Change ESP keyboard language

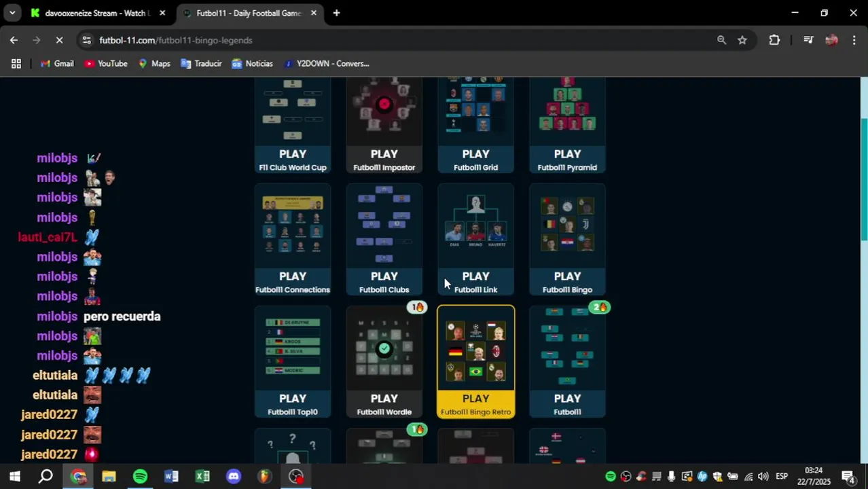click(782, 476)
